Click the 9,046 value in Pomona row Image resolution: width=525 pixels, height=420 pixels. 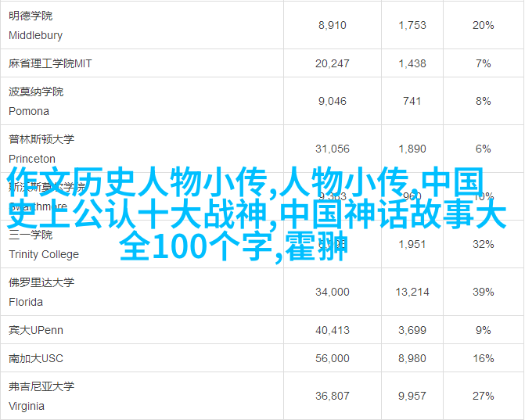coord(333,101)
